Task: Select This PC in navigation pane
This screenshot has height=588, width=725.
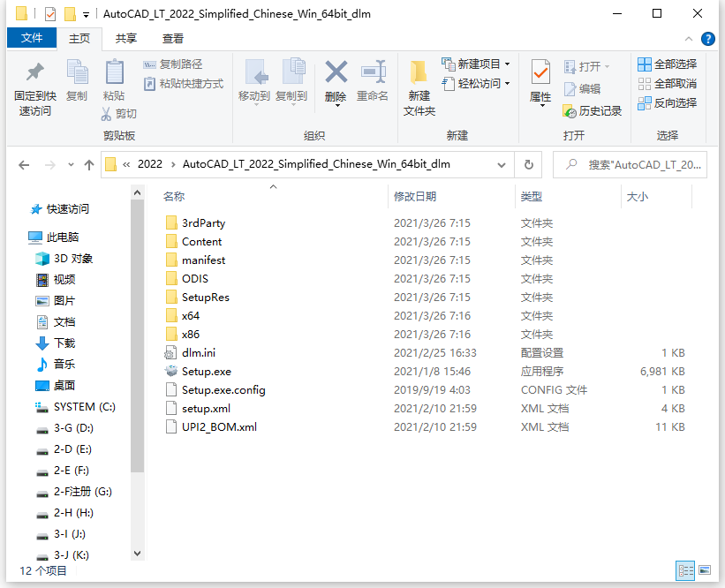Action: (54, 237)
